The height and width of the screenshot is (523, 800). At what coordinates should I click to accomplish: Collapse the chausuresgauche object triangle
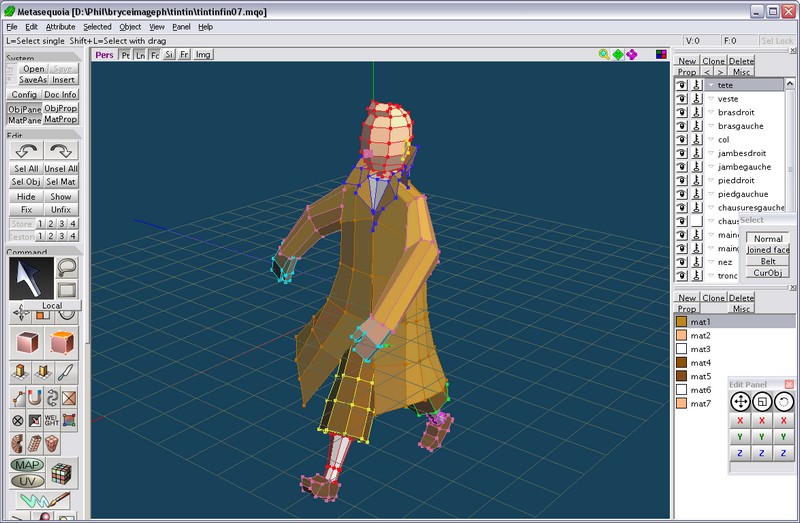(x=711, y=208)
